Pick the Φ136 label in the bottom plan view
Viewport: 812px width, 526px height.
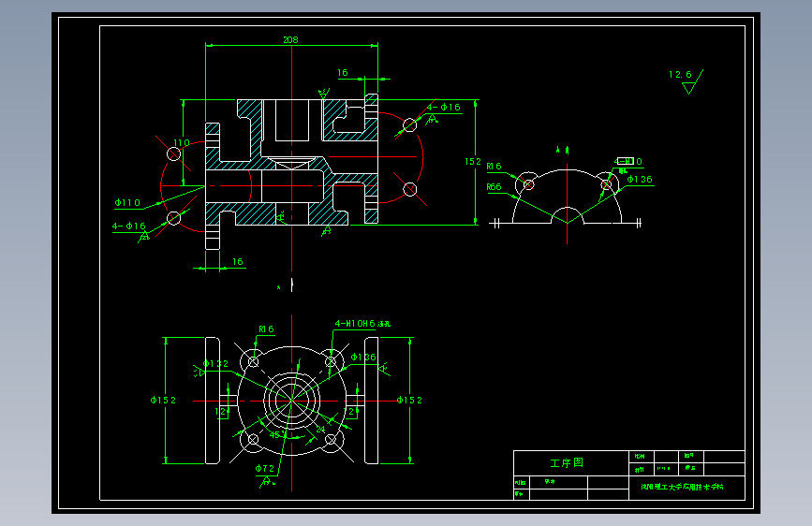click(363, 357)
